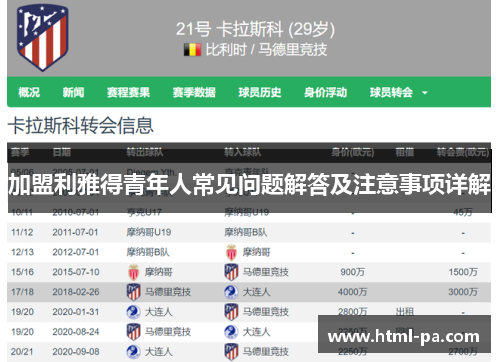
Task: Click Dalian crest in the 2020-08-24 row
Action: coord(231,332)
